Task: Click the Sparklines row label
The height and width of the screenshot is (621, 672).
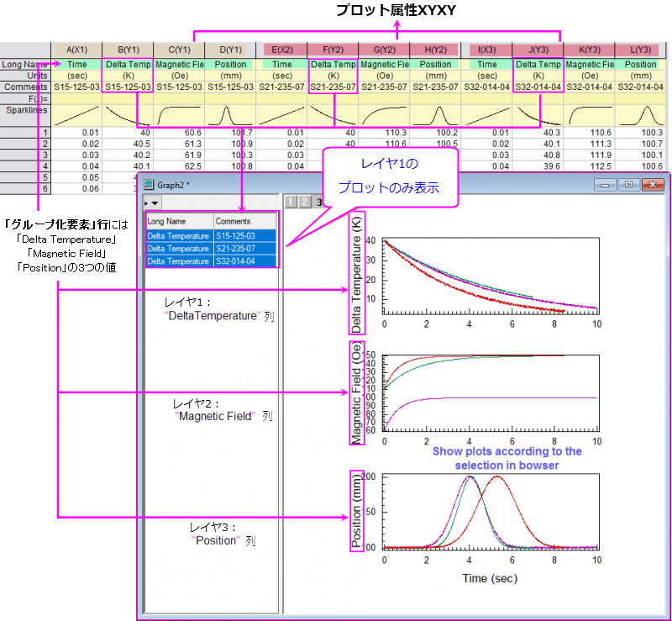Action: point(25,115)
